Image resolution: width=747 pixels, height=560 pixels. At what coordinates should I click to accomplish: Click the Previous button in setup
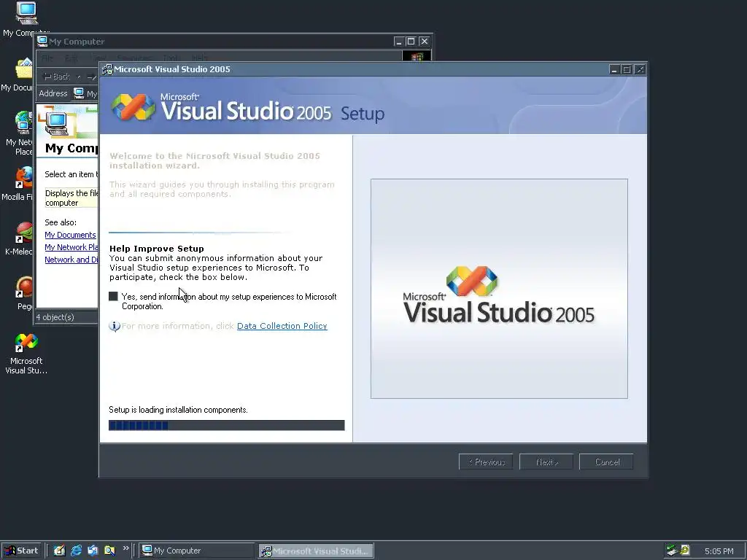pos(486,462)
